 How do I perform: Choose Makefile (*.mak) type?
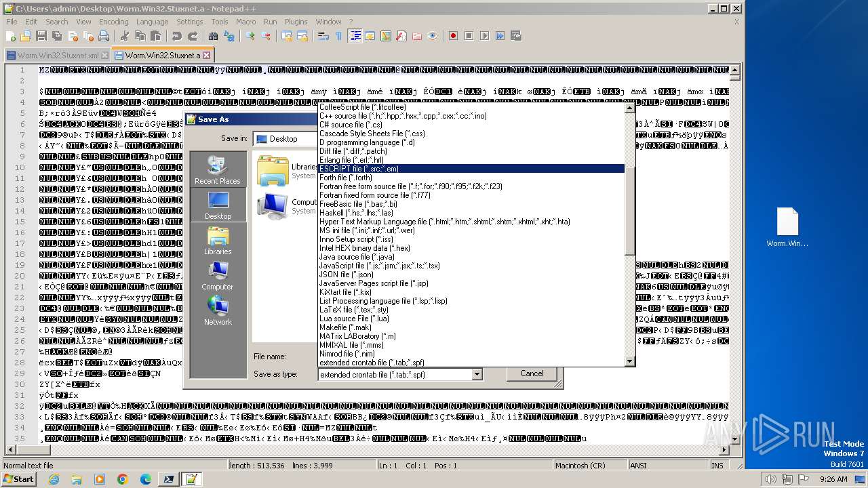tap(471, 327)
